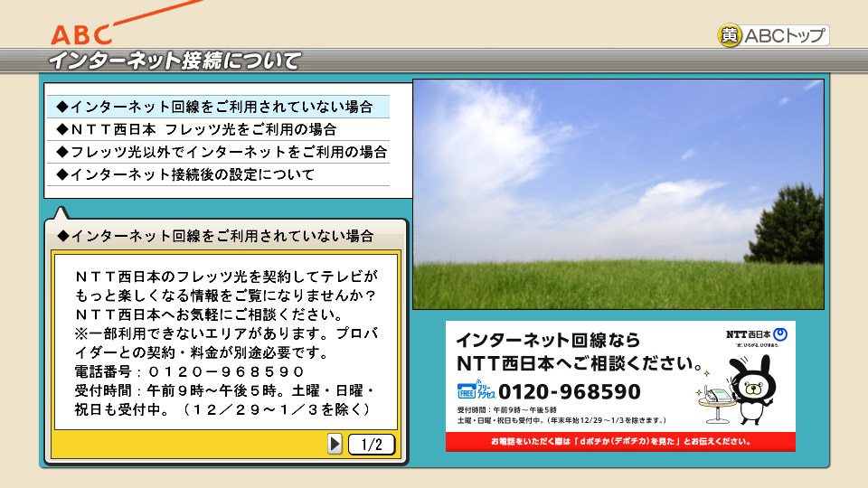Select フレッツ光以外でインターネットをご利用の場合 item
868x488 pixels.
218,152
